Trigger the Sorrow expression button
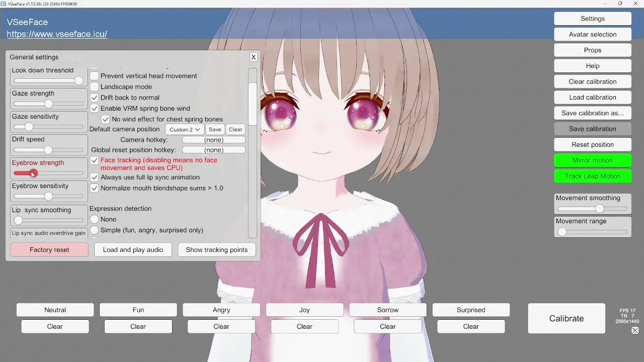644x362 pixels. pos(388,310)
